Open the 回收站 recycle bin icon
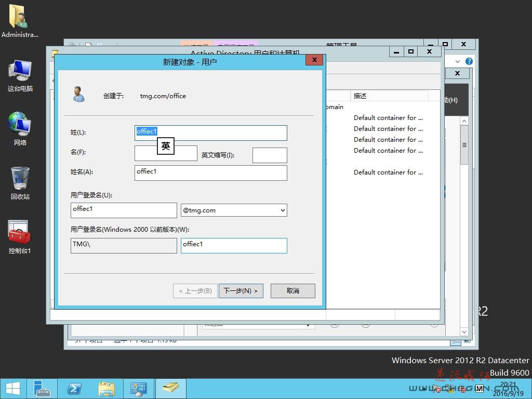532x399 pixels. click(20, 183)
